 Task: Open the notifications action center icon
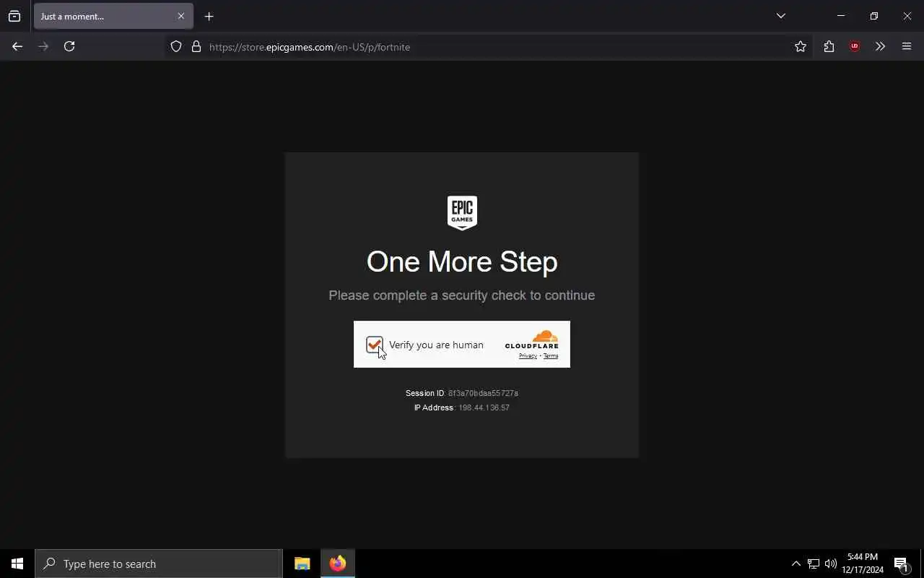click(x=902, y=564)
